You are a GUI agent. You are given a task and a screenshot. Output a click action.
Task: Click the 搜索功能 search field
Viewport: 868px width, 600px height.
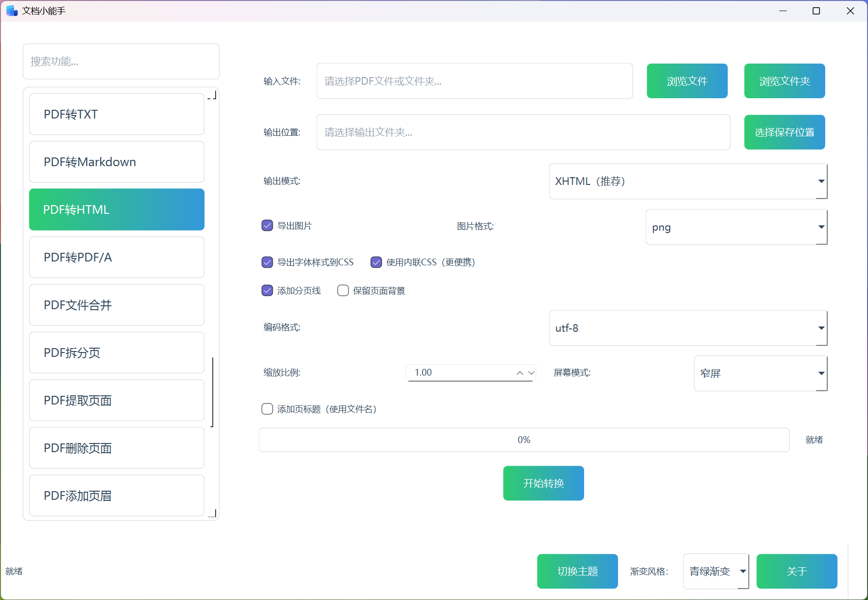(121, 61)
